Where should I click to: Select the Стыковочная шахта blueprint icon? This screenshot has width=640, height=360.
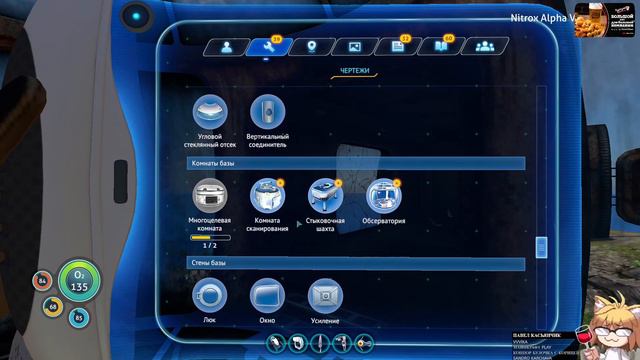pos(326,196)
